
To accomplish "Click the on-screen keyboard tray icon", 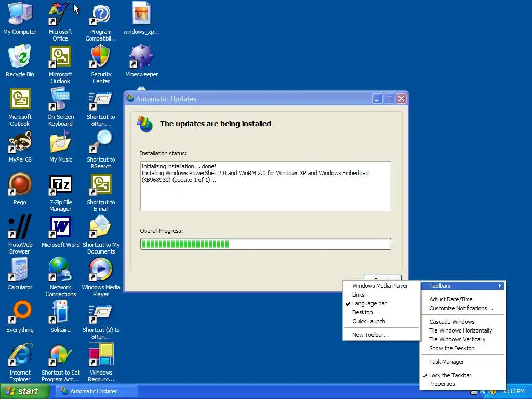I will tap(474, 392).
